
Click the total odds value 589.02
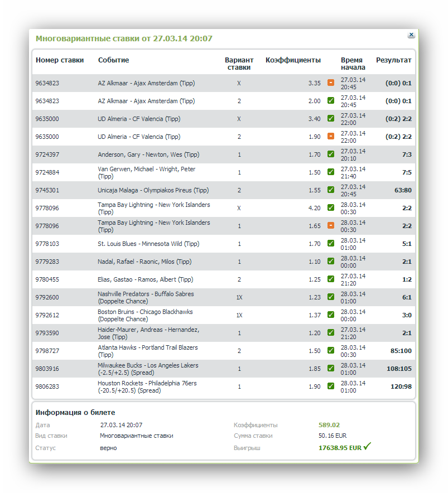(x=329, y=425)
